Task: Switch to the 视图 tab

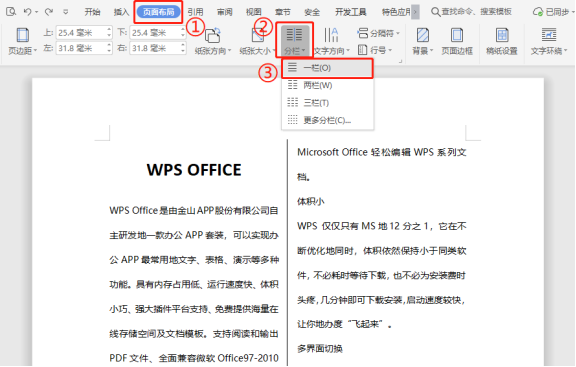Action: 253,12
